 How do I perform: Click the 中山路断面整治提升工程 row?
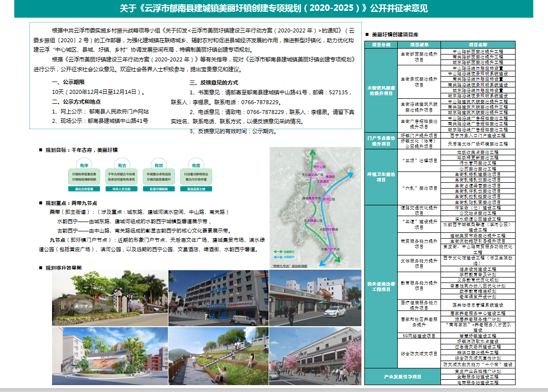coord(478,52)
